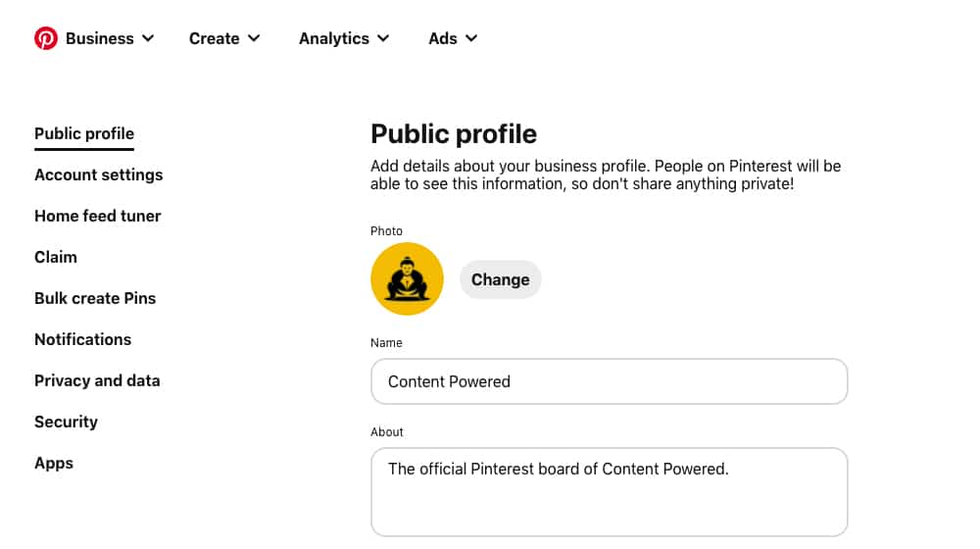This screenshot has width=980, height=549.
Task: Click the Name field label
Action: coord(386,343)
